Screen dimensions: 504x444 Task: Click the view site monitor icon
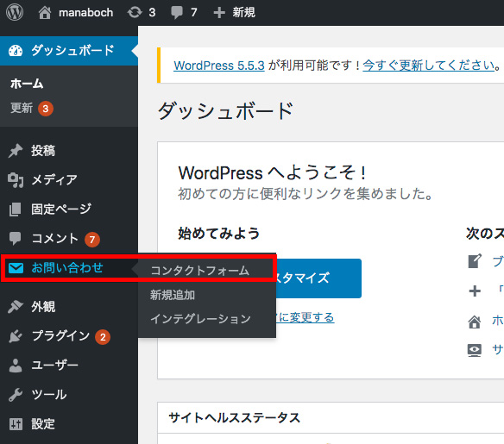point(475,350)
